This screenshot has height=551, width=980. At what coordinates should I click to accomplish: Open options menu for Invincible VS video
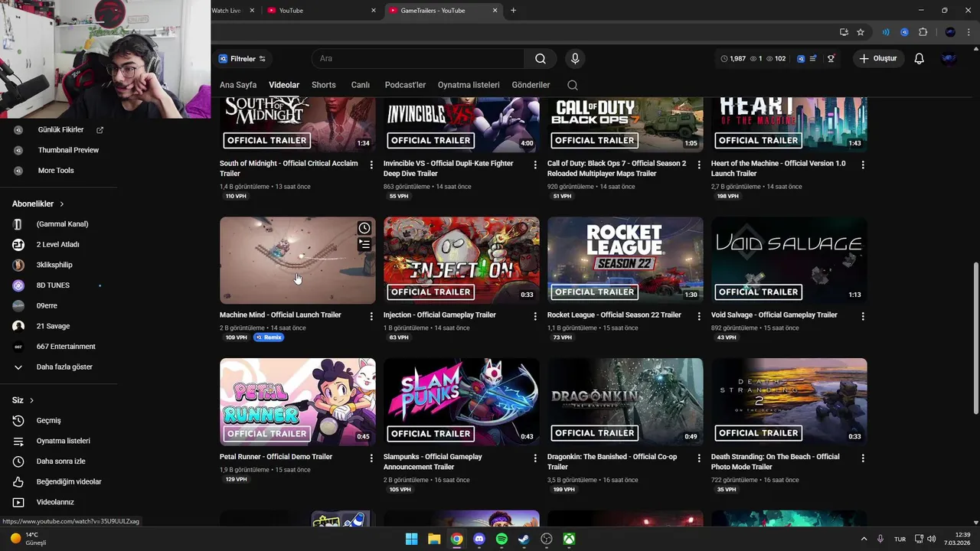click(x=535, y=165)
